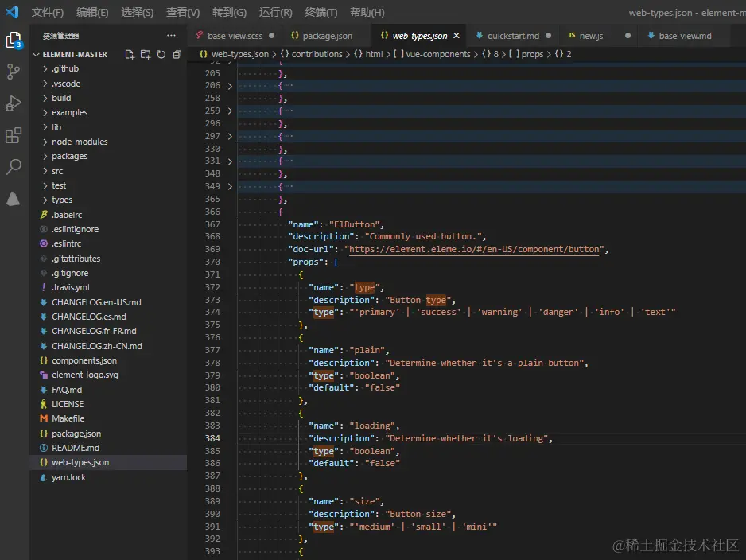Open README.md in the file tree
The image size is (746, 560).
(76, 448)
